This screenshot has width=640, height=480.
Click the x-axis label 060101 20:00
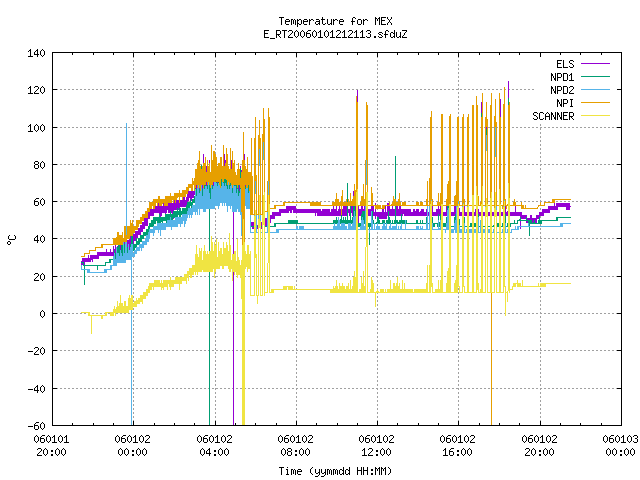51,446
